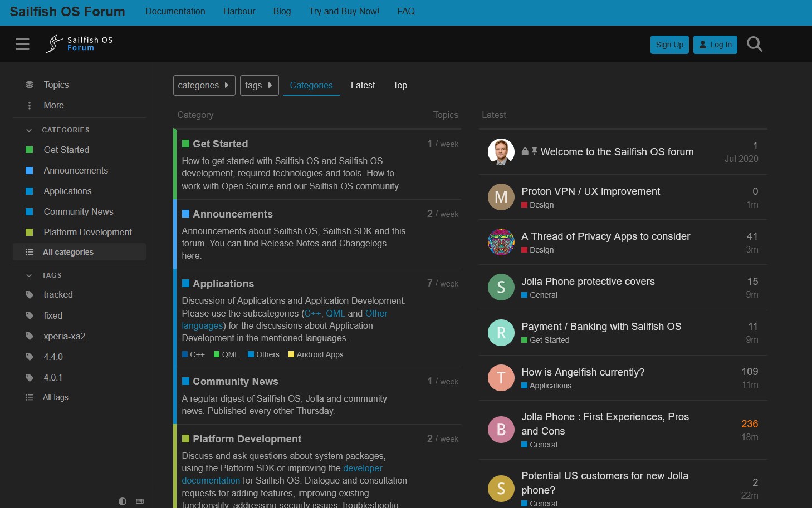Open the T avatar on the Angelfish topic
Image resolution: width=812 pixels, height=508 pixels.
click(501, 378)
